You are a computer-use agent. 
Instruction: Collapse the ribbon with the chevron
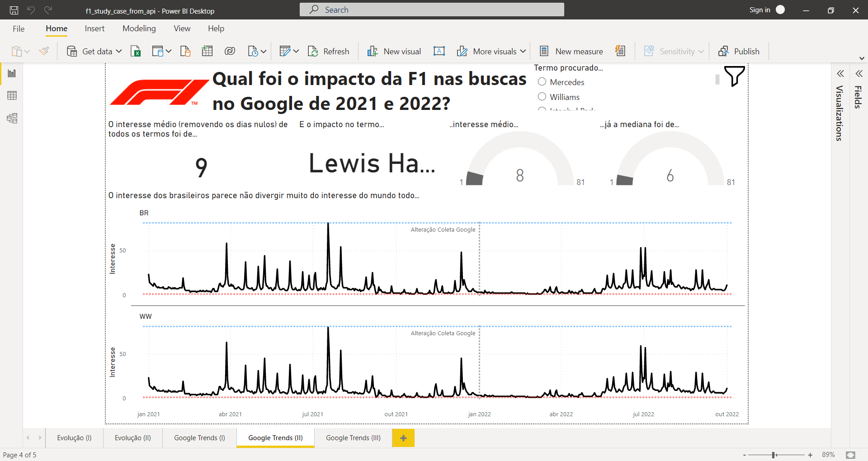click(x=862, y=58)
